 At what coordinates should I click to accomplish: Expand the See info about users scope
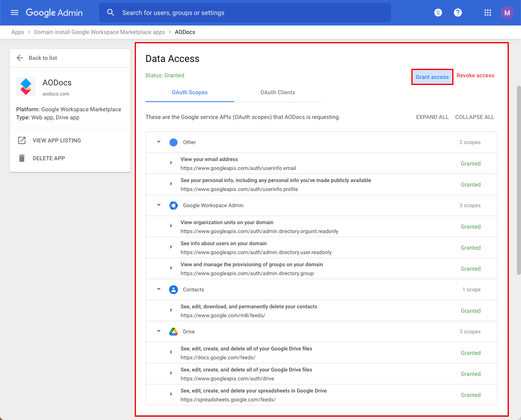(171, 247)
